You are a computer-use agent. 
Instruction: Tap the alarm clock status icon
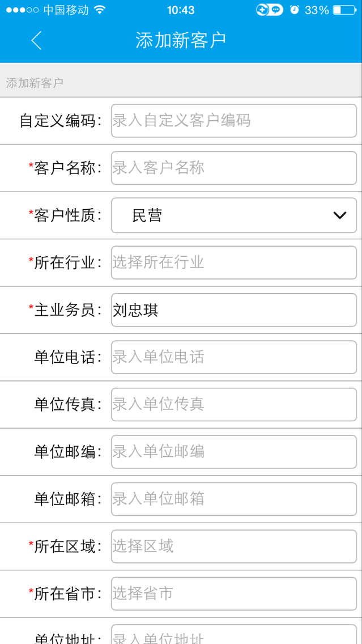(294, 10)
